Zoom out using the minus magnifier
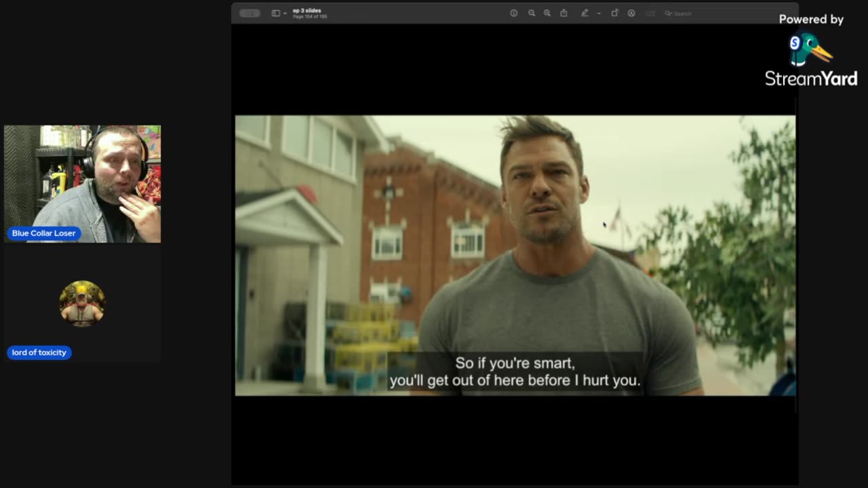 tap(532, 13)
